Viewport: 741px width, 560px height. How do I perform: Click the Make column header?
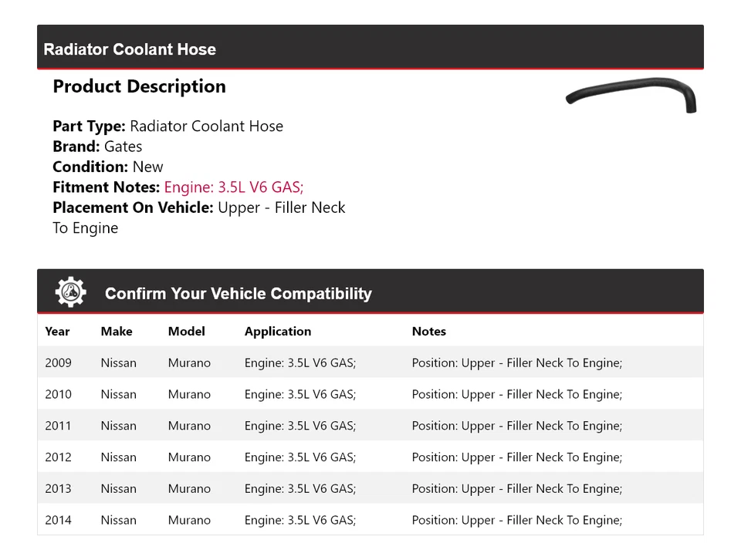[x=117, y=332]
